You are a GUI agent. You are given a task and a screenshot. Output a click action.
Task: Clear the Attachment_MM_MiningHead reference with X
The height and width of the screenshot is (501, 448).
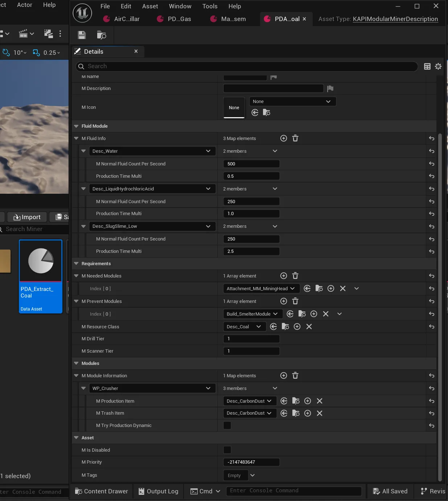[343, 288]
